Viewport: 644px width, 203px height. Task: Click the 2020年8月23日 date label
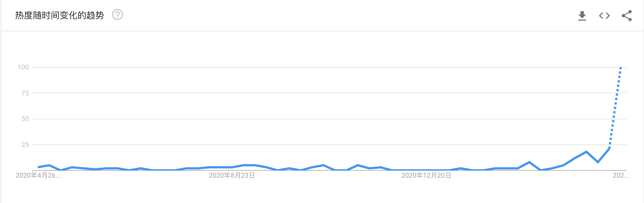(x=232, y=175)
